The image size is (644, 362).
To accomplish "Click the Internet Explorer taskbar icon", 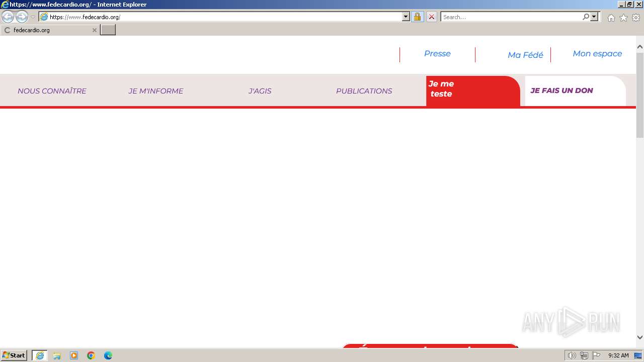I will point(40,355).
